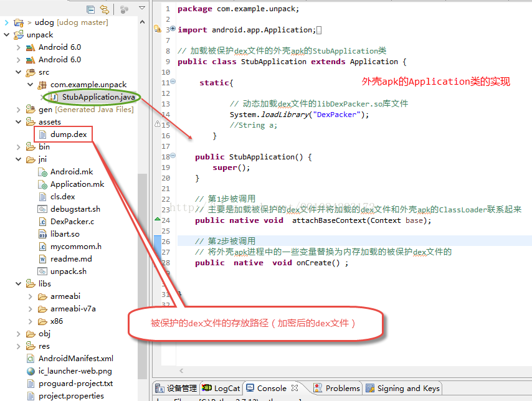
Task: Click the DexPacker.c source file icon
Action: [42, 222]
